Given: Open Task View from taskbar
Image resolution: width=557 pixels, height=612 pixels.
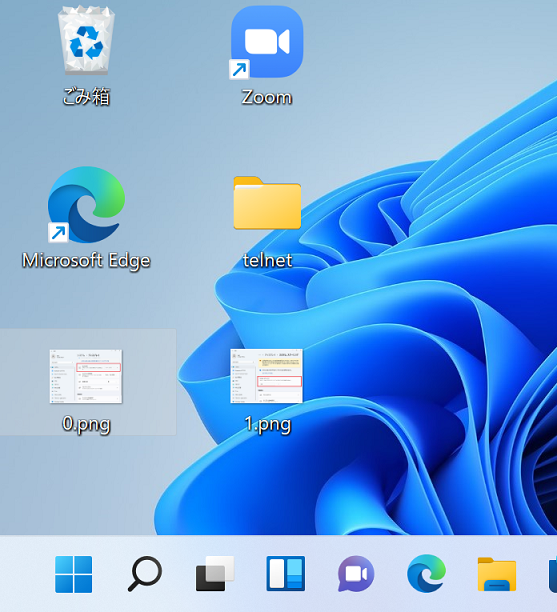Looking at the screenshot, I should coord(215,574).
